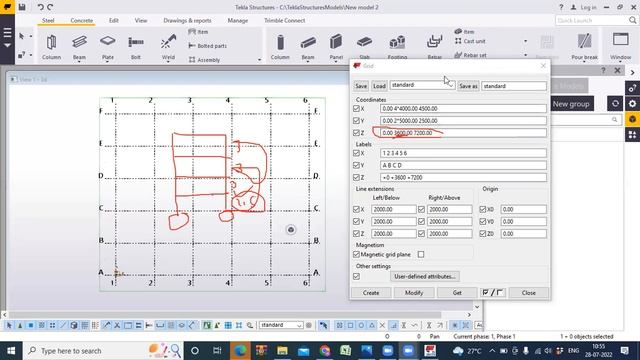
Task: Open the View ribbon tab
Action: pos(141,20)
